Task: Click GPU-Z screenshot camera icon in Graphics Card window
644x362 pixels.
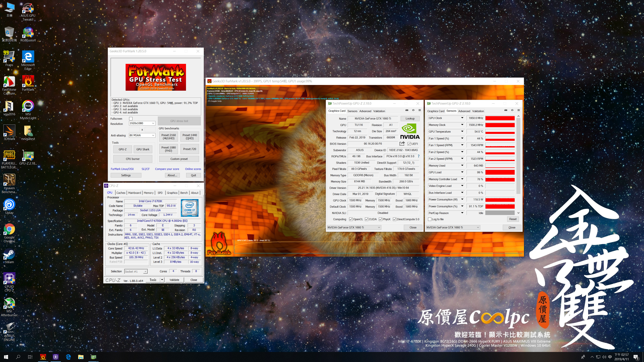Action: (407, 110)
